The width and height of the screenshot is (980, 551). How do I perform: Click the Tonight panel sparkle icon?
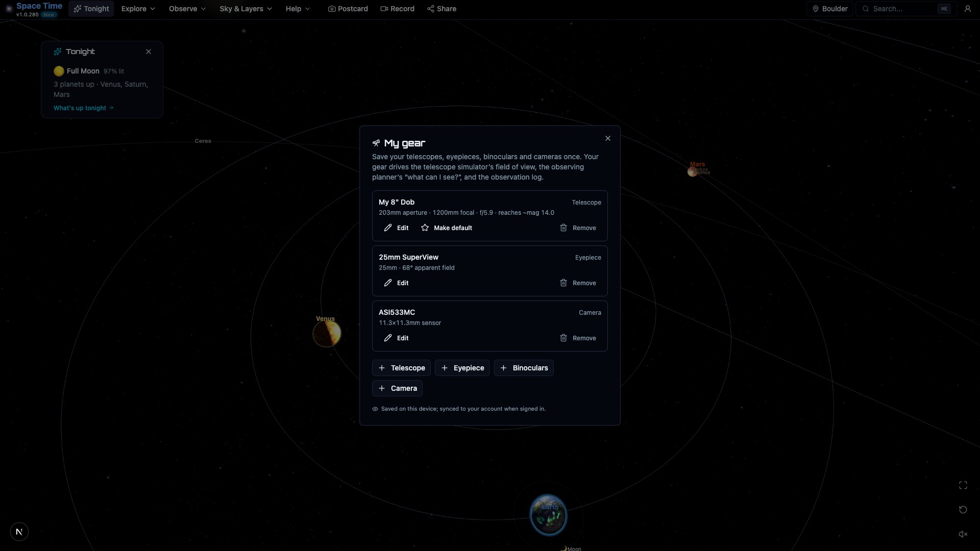click(58, 52)
